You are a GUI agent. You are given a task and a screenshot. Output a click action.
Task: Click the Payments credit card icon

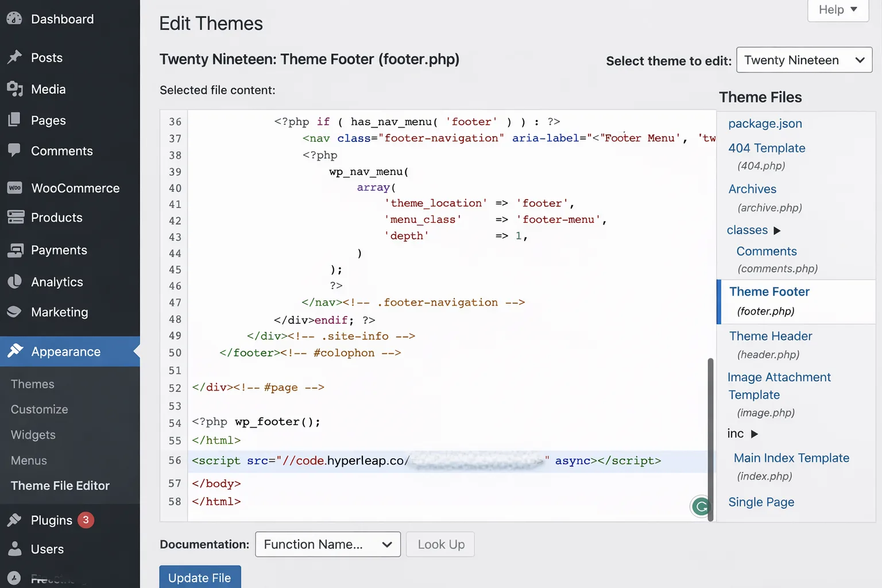point(14,249)
